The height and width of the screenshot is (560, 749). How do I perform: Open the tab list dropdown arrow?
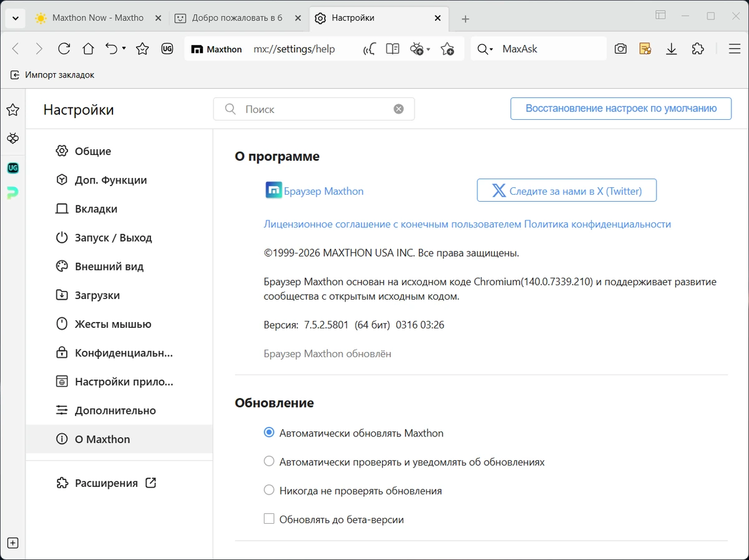[x=15, y=18]
